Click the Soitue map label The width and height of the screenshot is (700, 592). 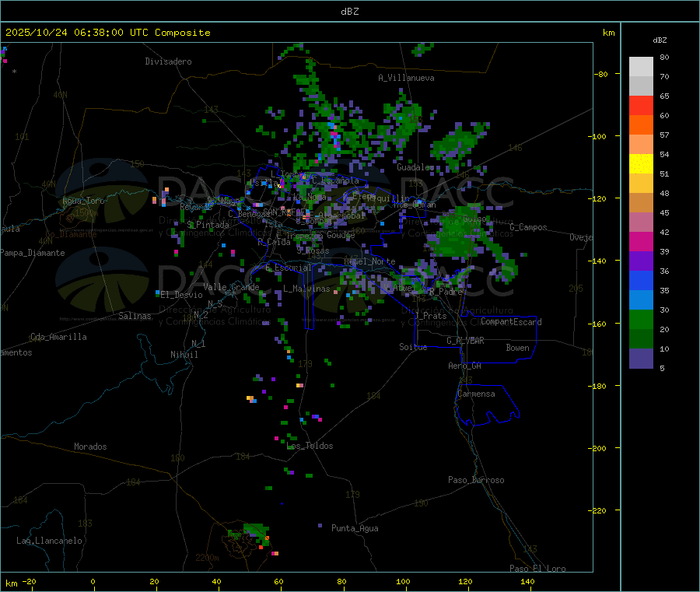tap(413, 346)
